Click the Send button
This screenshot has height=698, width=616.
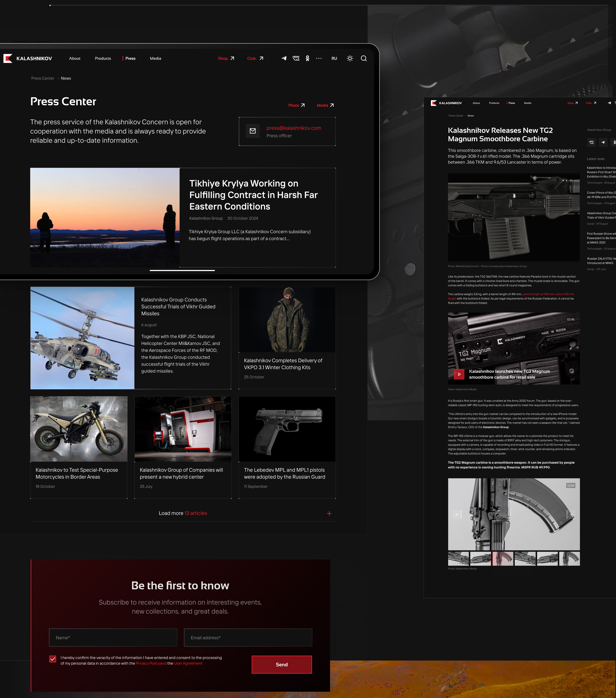pos(282,665)
